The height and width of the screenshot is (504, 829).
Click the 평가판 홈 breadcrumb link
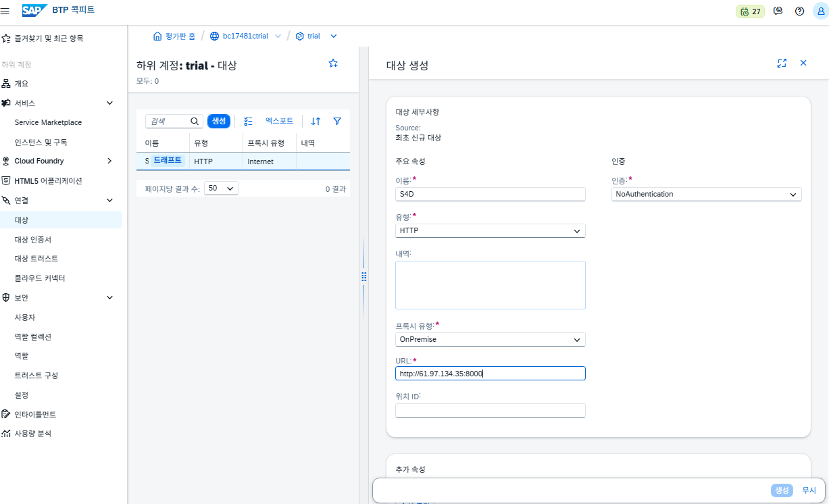180,36
